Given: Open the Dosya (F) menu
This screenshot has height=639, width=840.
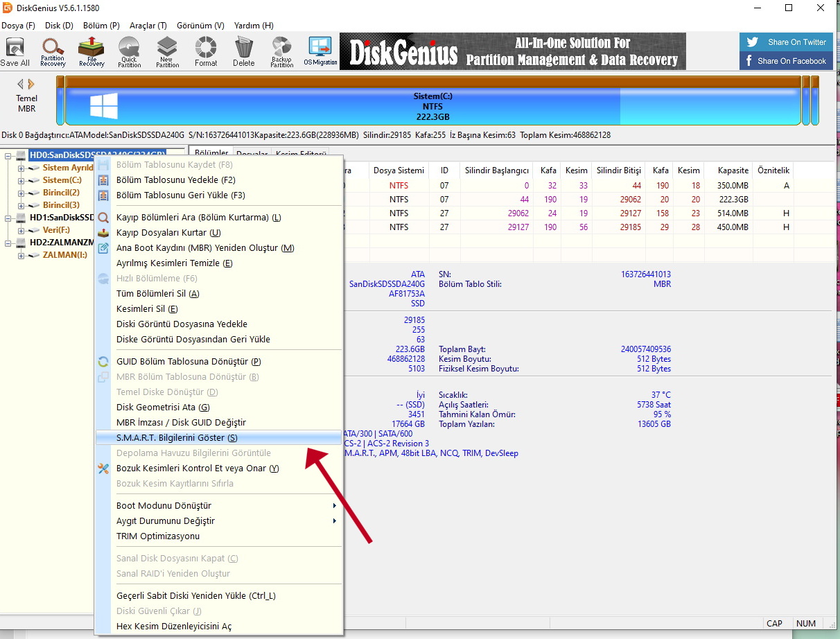Looking at the screenshot, I should (x=18, y=25).
